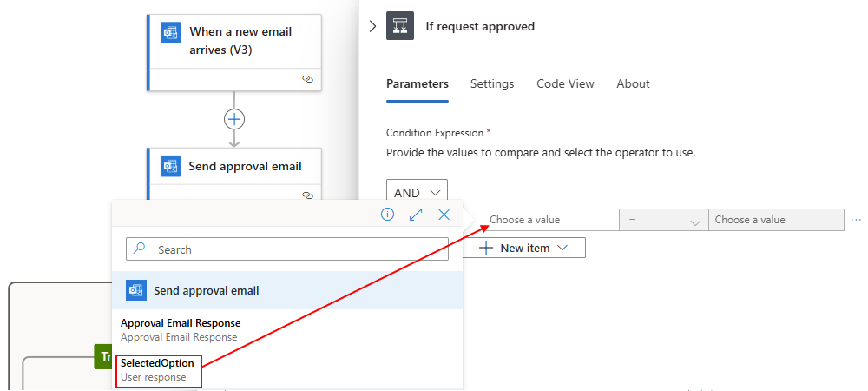Open the About tab
This screenshot has width=868, height=391.
point(633,83)
